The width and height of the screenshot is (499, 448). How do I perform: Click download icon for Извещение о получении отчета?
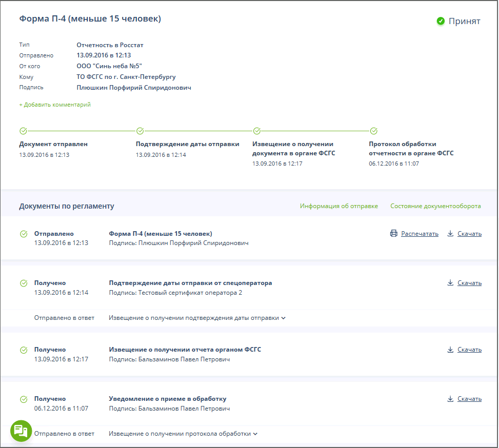[x=450, y=350]
